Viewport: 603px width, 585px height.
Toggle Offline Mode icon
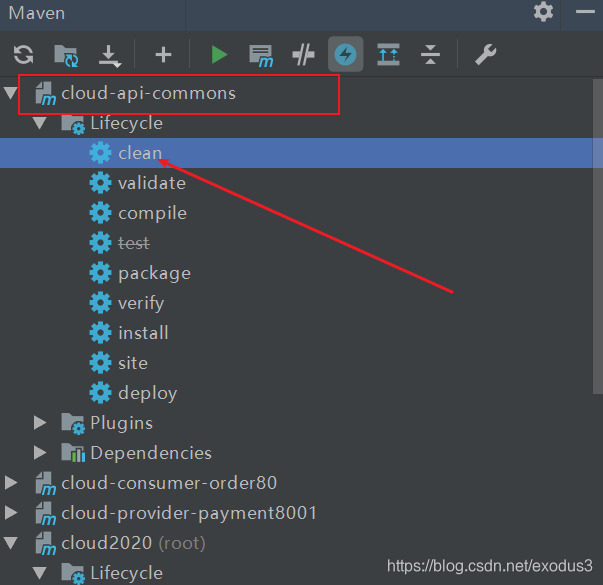[303, 55]
